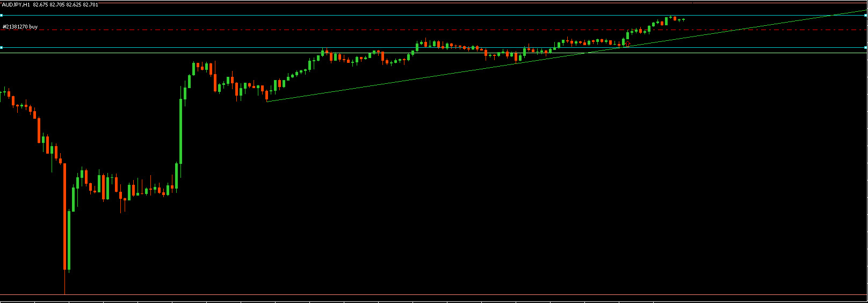Click the red buy entry arrow marker
The image size is (868, 303).
coord(627,44)
